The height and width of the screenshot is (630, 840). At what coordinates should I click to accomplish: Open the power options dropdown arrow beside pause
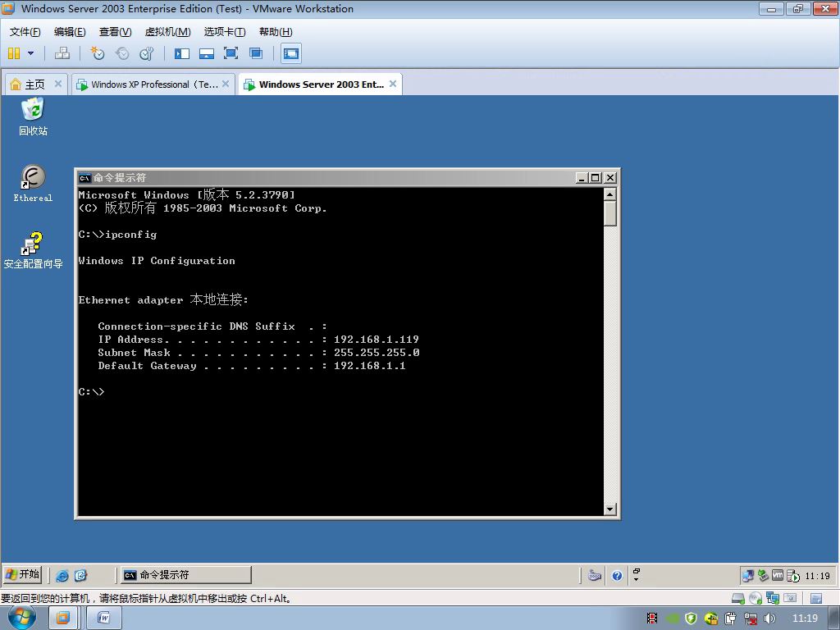coord(30,53)
